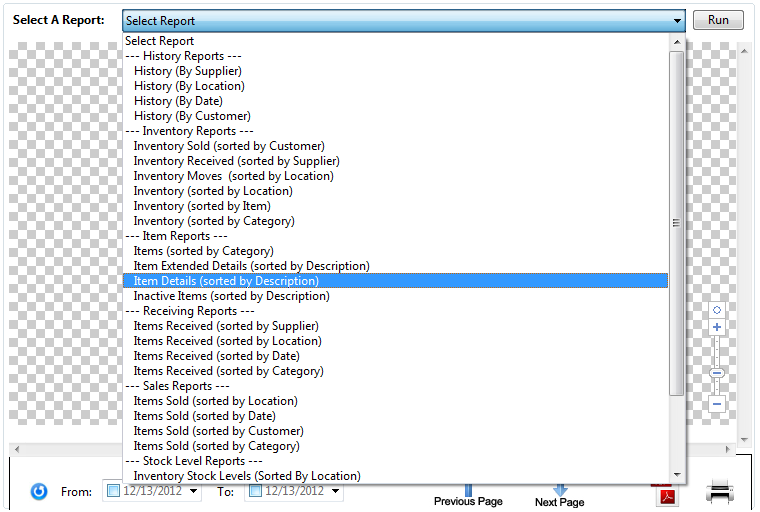The image size is (760, 512).
Task: Open the To date picker arrow
Action: [334, 491]
